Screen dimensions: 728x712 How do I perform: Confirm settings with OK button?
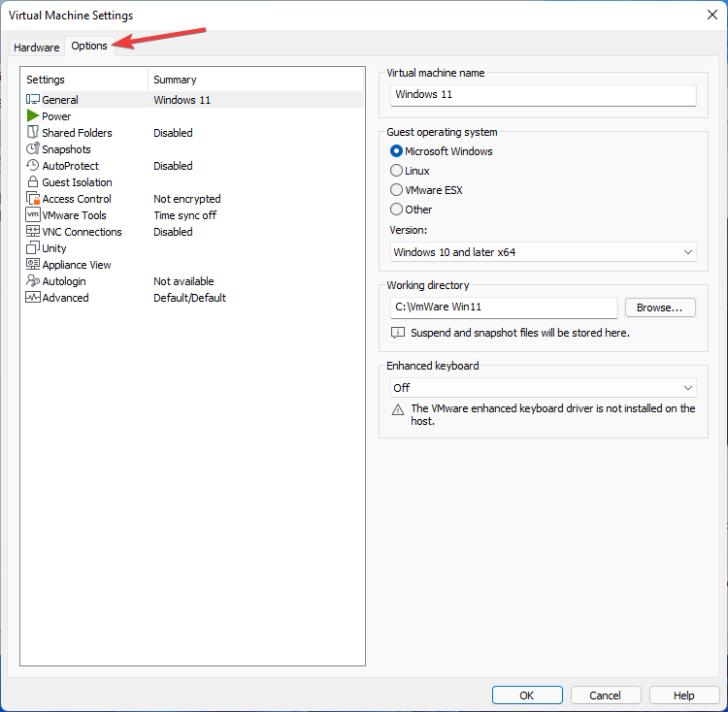click(527, 696)
